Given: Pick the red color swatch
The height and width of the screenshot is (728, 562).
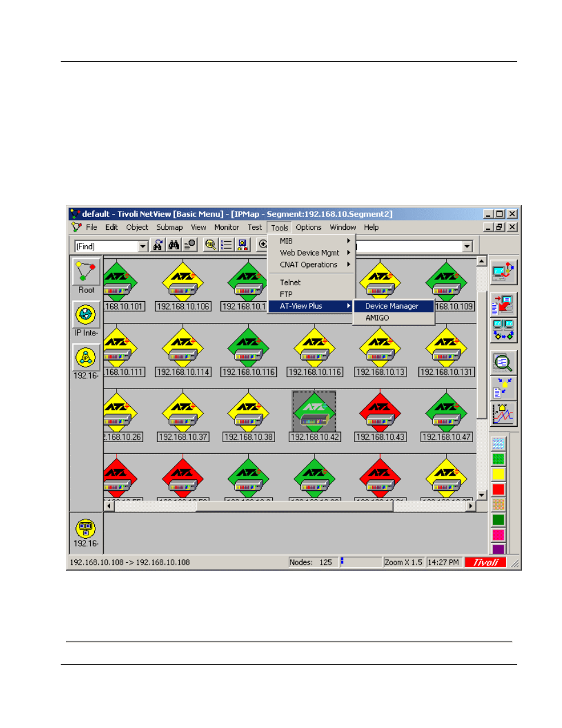Looking at the screenshot, I should (498, 489).
